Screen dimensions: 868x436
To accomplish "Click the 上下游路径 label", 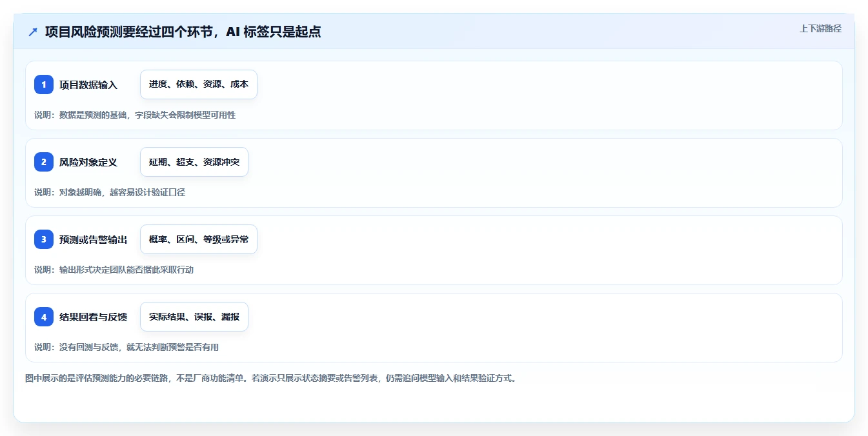I will (820, 28).
